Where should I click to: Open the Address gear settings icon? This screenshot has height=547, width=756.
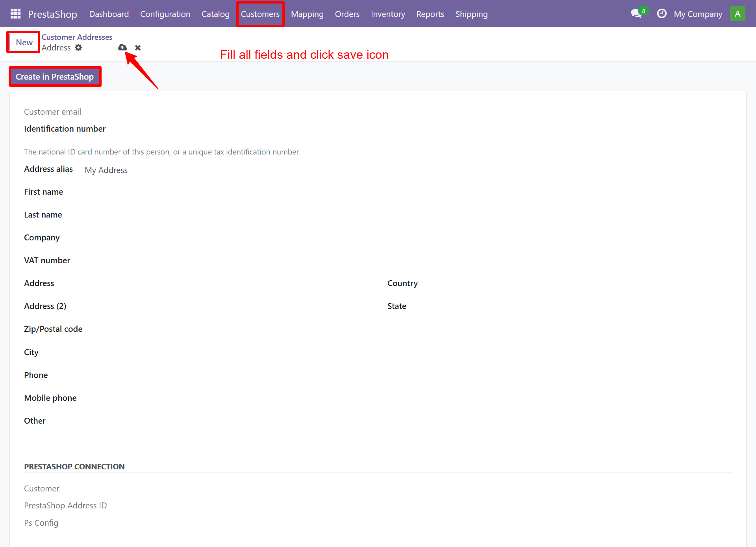click(x=79, y=48)
